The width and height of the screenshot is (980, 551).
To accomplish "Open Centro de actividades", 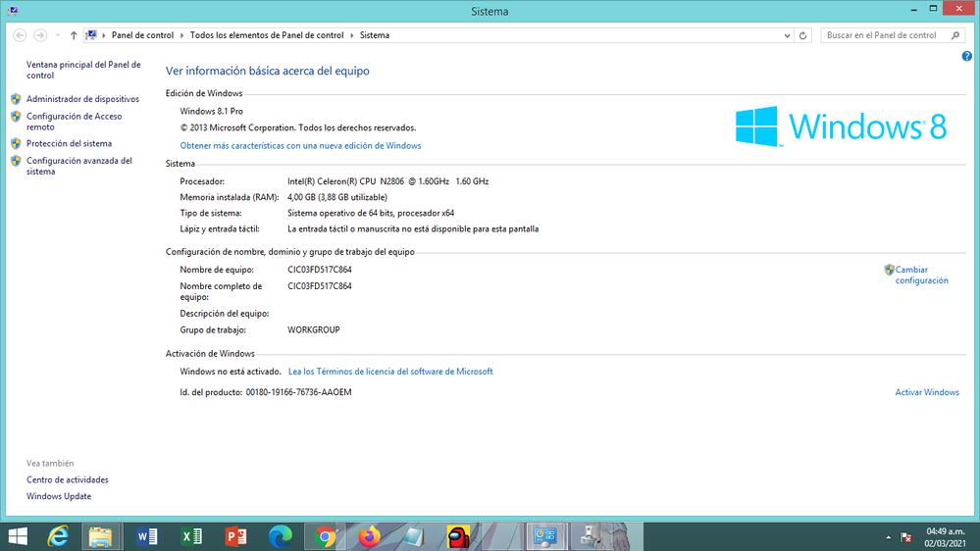I will point(68,479).
